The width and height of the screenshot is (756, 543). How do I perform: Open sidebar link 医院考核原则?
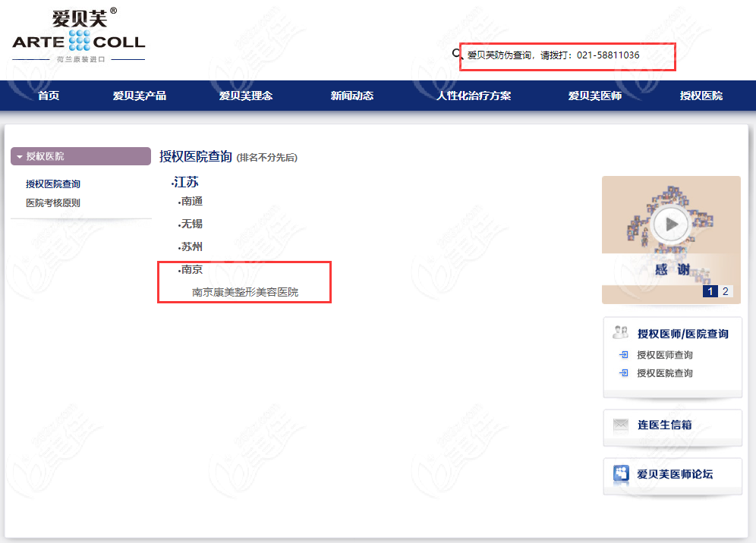[53, 202]
